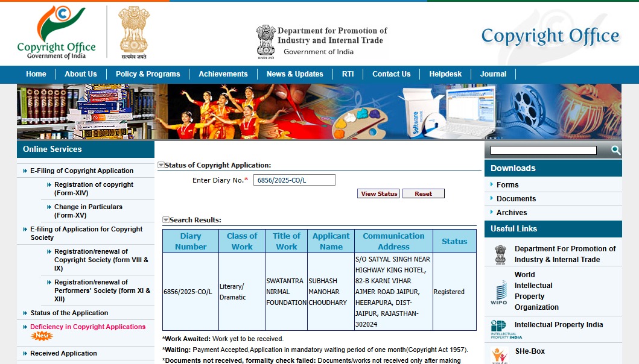Open the News & Updates menu
639x364 pixels.
coord(294,74)
